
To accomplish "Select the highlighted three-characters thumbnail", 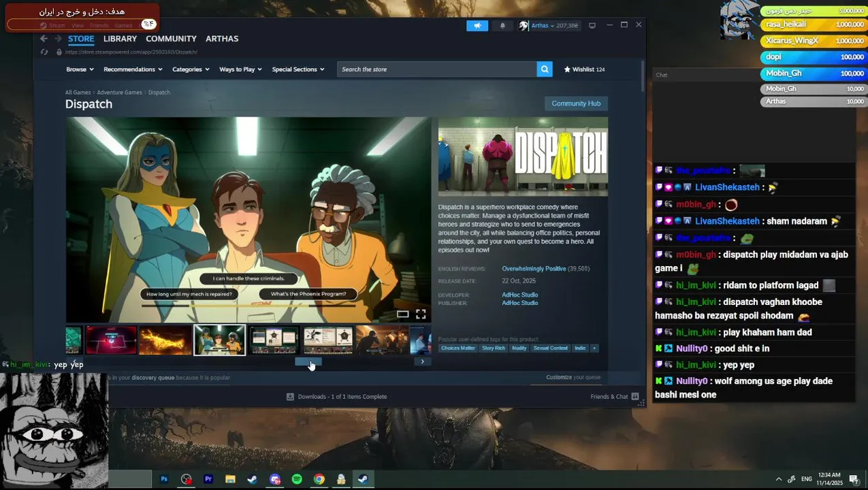I will [219, 340].
